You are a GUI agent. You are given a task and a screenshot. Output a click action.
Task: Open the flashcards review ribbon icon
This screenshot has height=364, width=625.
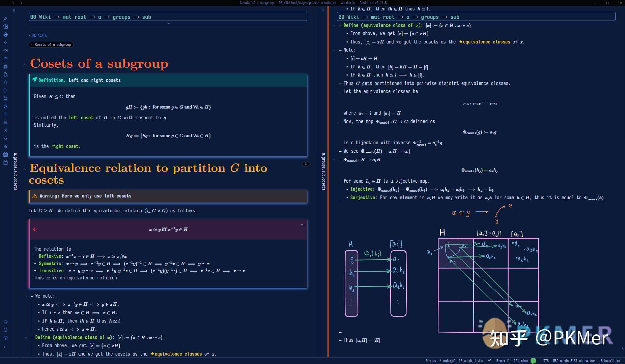5,26
